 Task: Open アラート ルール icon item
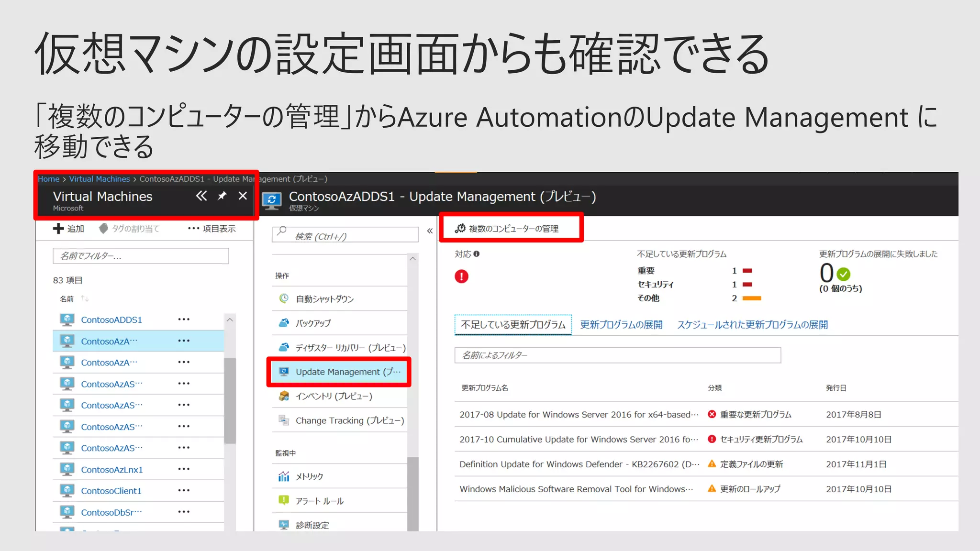click(284, 500)
